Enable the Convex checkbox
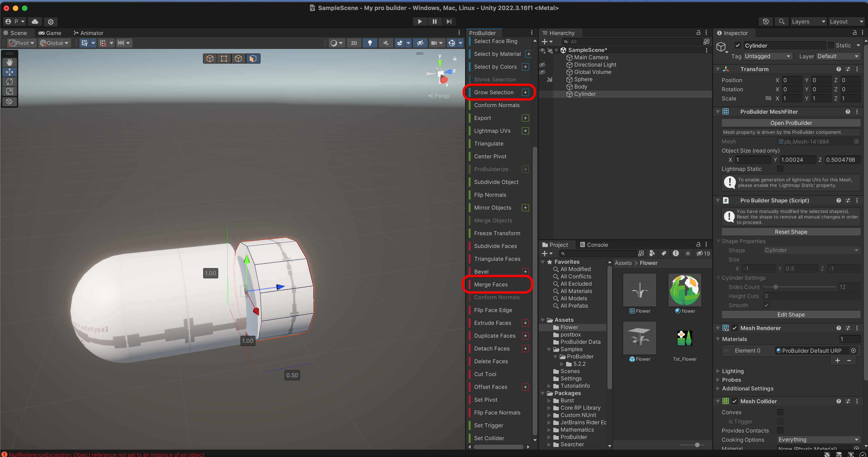868x457 pixels. 780,412
